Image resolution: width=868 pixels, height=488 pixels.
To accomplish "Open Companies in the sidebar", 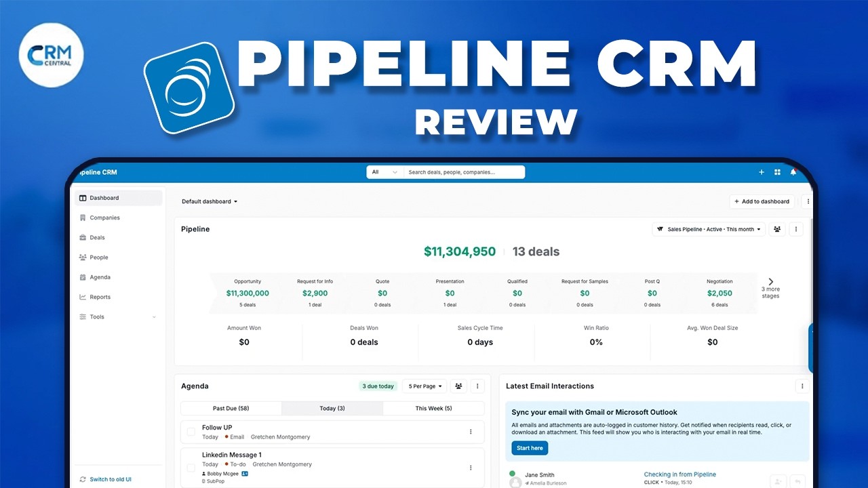I will (118, 218).
